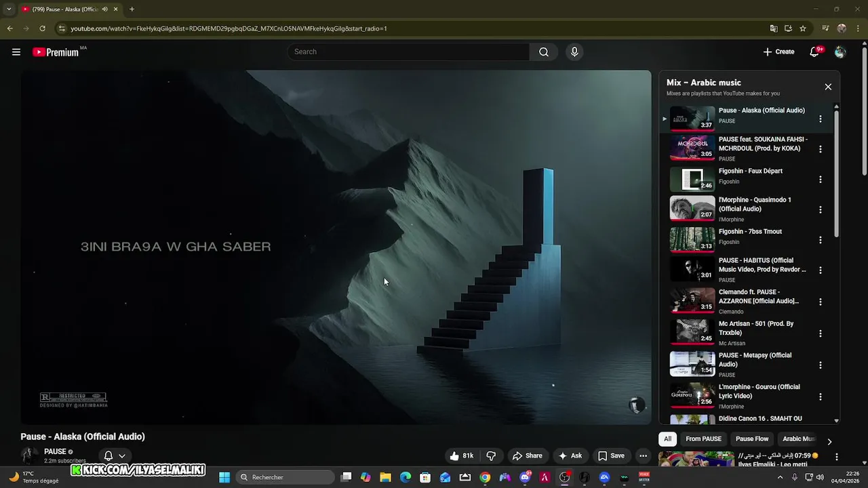Select the All filter chip
Viewport: 868px width, 488px height.
click(668, 439)
